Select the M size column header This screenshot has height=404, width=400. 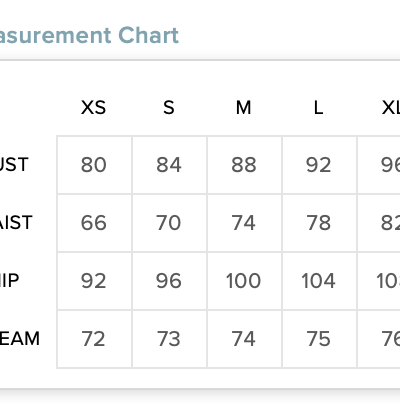244,108
